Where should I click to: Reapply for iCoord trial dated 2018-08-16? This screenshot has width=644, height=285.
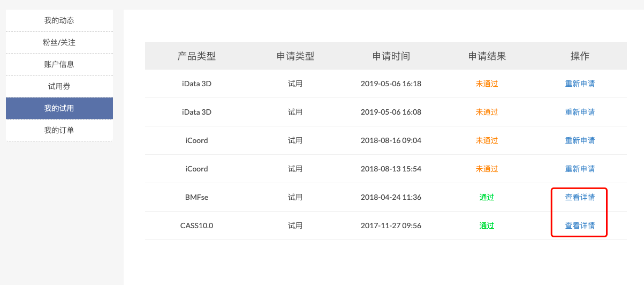pos(580,140)
